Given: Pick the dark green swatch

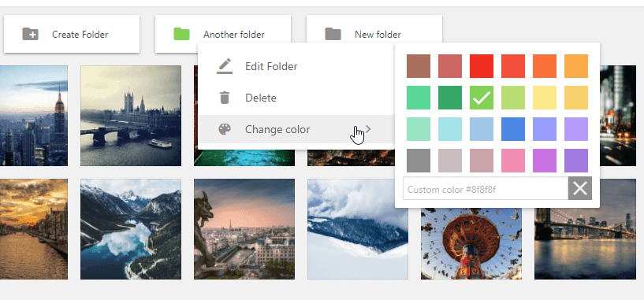Looking at the screenshot, I should coord(450,98).
